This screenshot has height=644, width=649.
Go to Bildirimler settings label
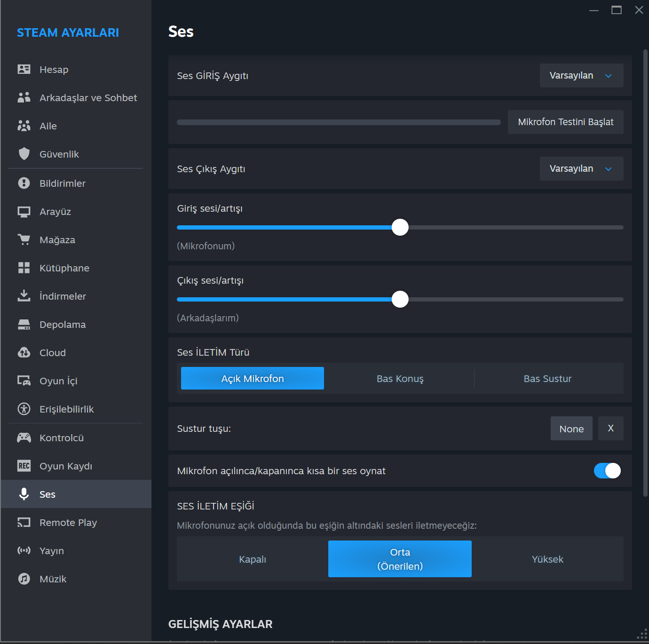(x=63, y=183)
